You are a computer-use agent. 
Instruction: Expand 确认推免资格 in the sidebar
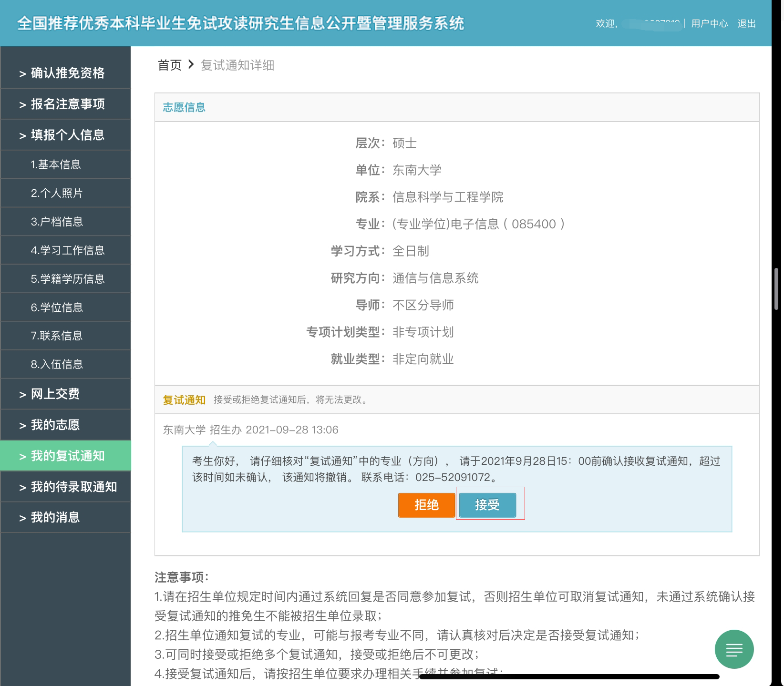(66, 73)
